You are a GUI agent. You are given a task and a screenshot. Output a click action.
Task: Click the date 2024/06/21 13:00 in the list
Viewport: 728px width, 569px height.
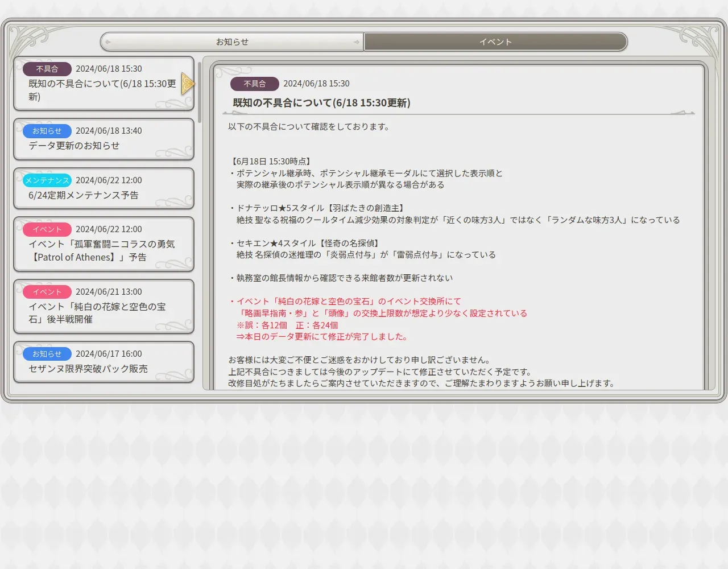click(x=109, y=292)
